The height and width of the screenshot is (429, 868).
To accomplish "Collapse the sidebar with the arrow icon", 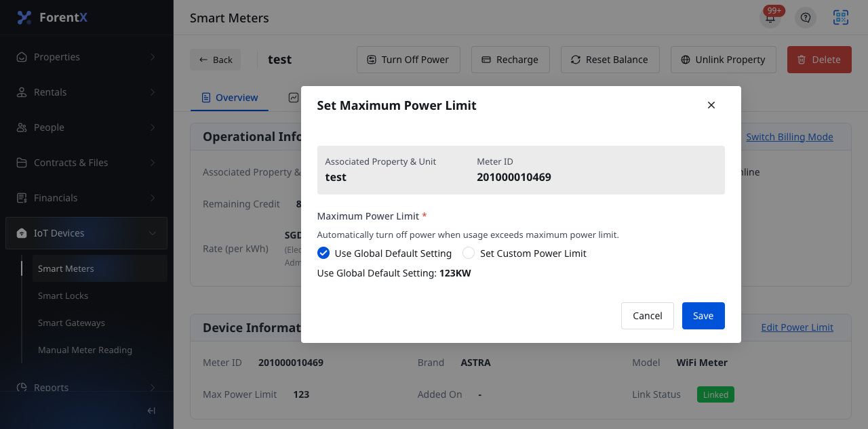I will [151, 411].
